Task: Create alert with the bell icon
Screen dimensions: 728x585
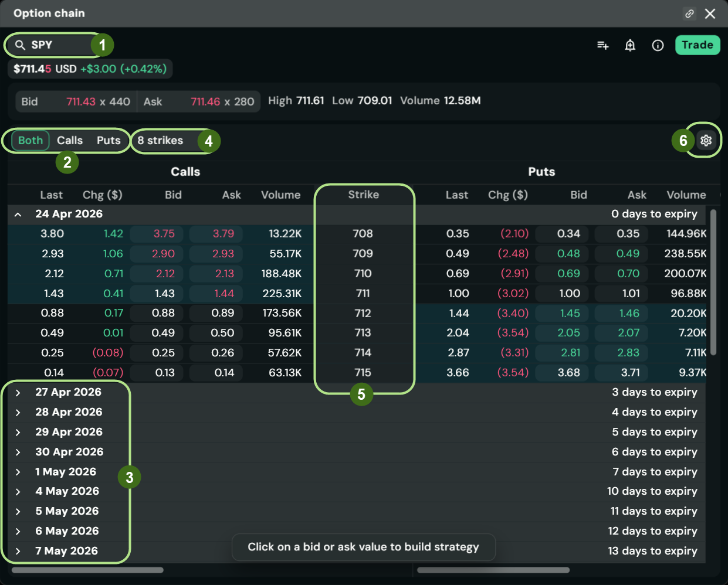Action: pos(630,45)
